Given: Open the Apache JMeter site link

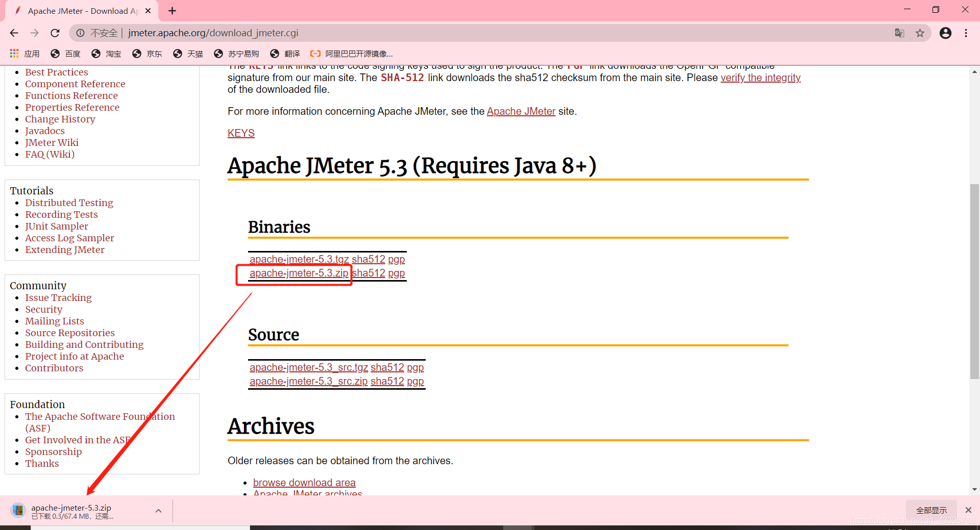Looking at the screenshot, I should (521, 111).
